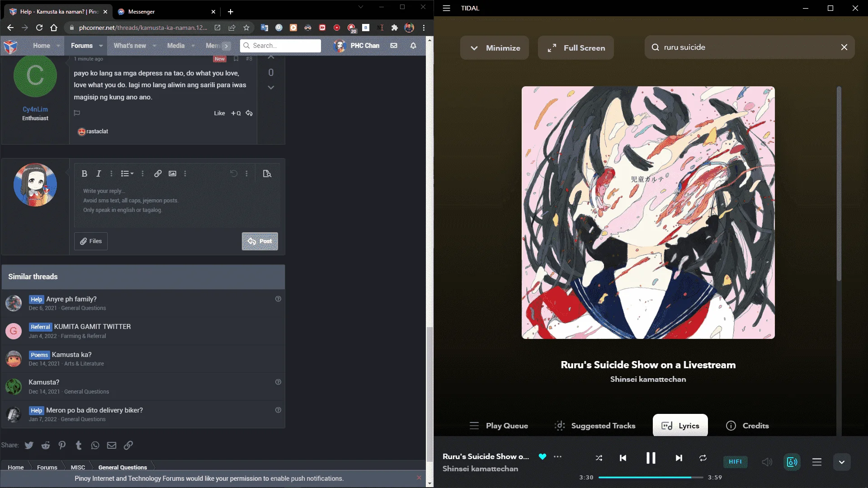868x488 pixels.
Task: Clear the TIDAL search field
Action: pos(844,47)
